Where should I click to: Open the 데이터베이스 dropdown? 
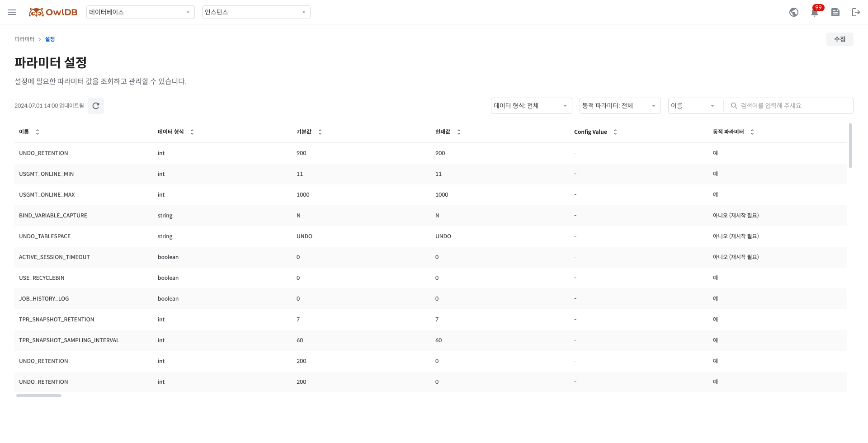click(x=140, y=12)
